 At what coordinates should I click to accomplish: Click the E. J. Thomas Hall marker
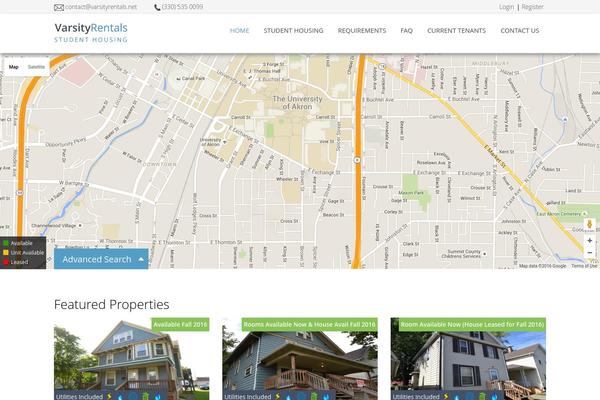[x=250, y=77]
